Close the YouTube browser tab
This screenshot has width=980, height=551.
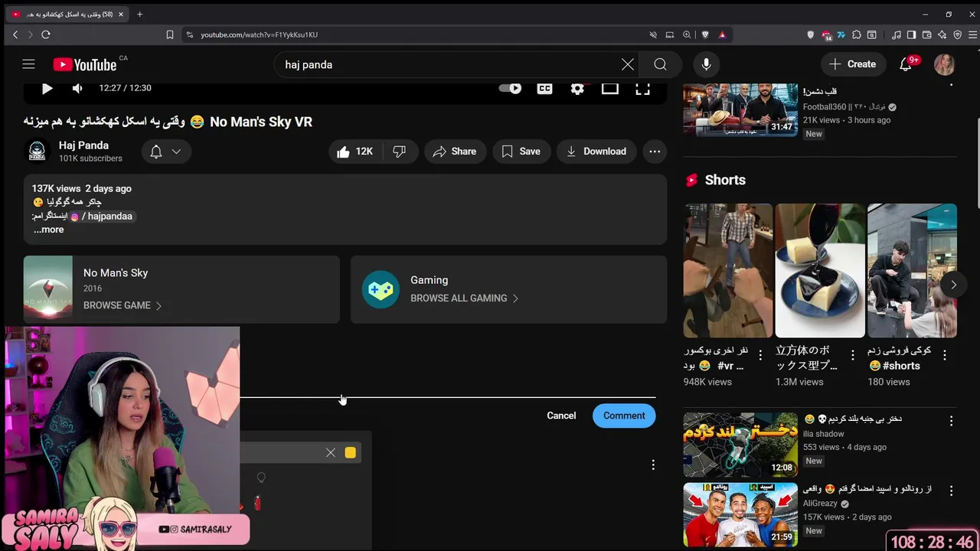point(121,14)
